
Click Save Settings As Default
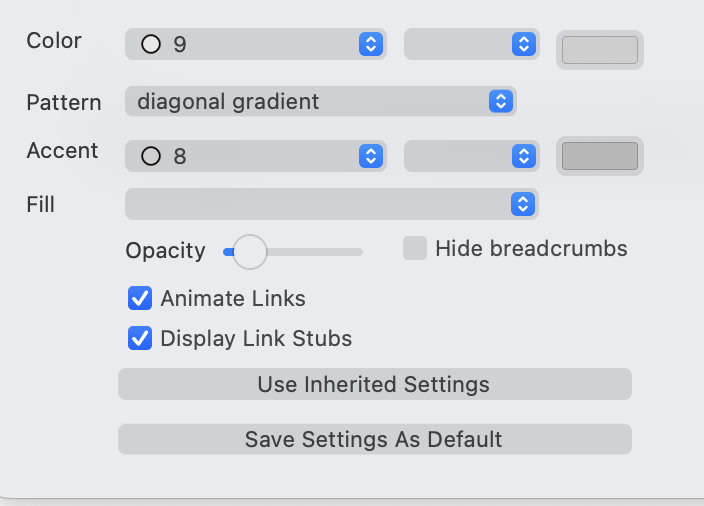(x=374, y=439)
